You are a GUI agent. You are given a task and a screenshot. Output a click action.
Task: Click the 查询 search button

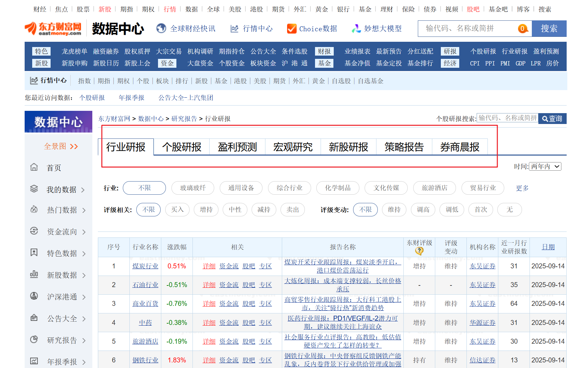point(552,118)
